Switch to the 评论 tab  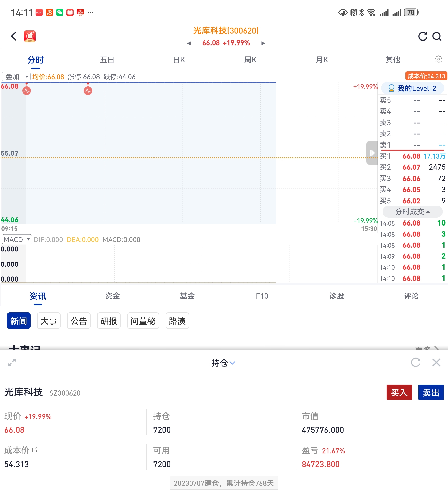[x=411, y=296]
